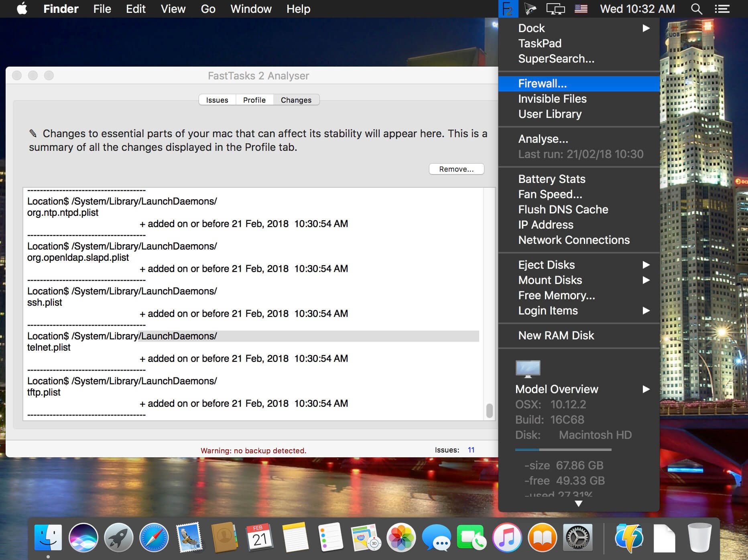The image size is (748, 560).
Task: Toggle Invisible Files in the menu
Action: pyautogui.click(x=579, y=99)
